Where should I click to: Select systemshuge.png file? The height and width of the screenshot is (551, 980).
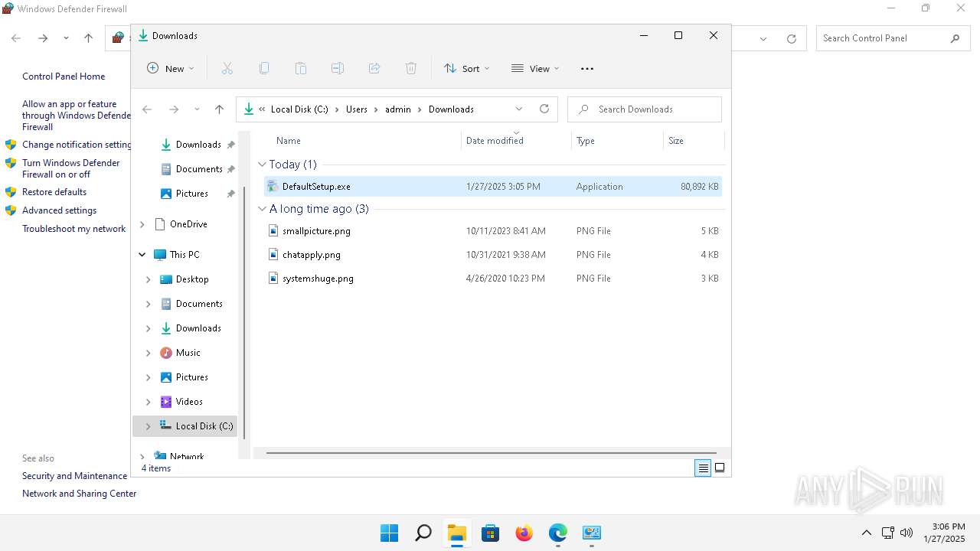[x=493, y=279]
